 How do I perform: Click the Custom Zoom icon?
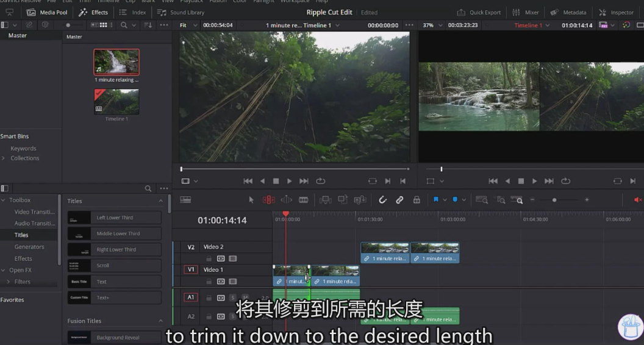[517, 199]
